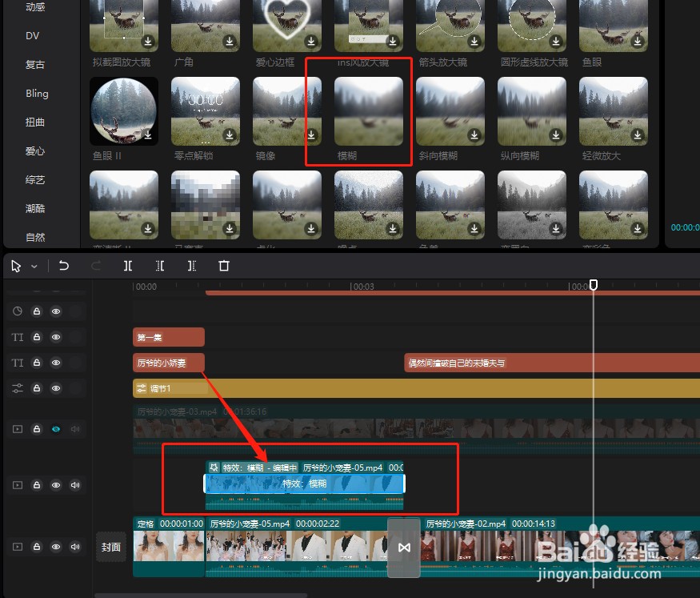
Task: Open the DV effects category
Action: (x=33, y=36)
